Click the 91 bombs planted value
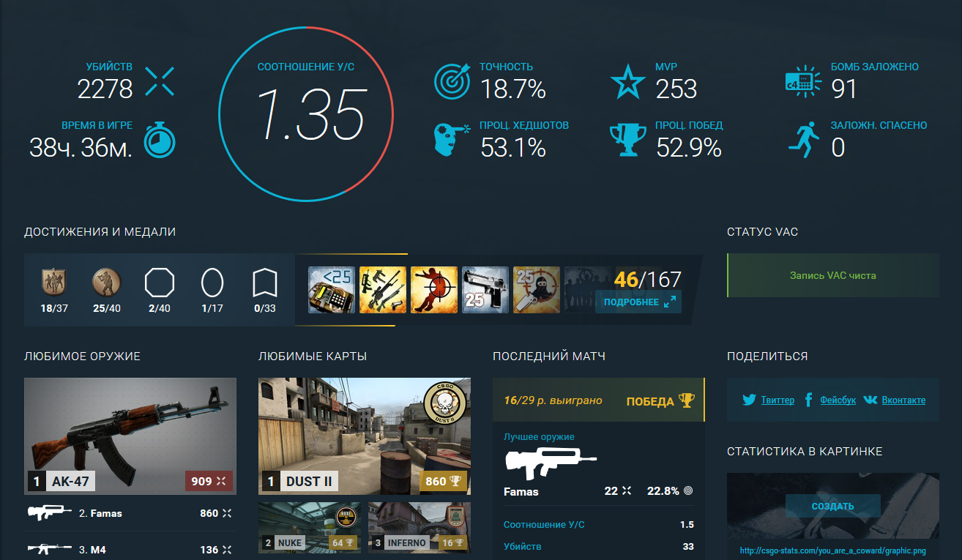This screenshot has width=962, height=560. tap(844, 89)
